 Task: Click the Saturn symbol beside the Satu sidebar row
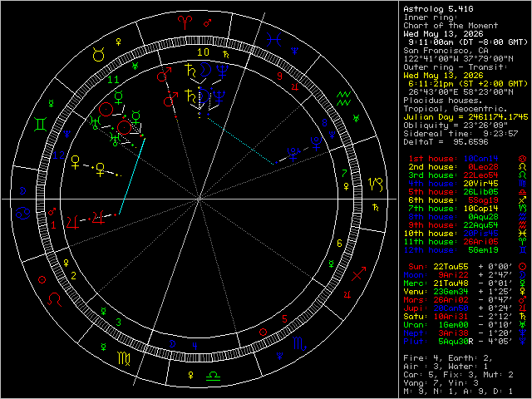point(523,317)
